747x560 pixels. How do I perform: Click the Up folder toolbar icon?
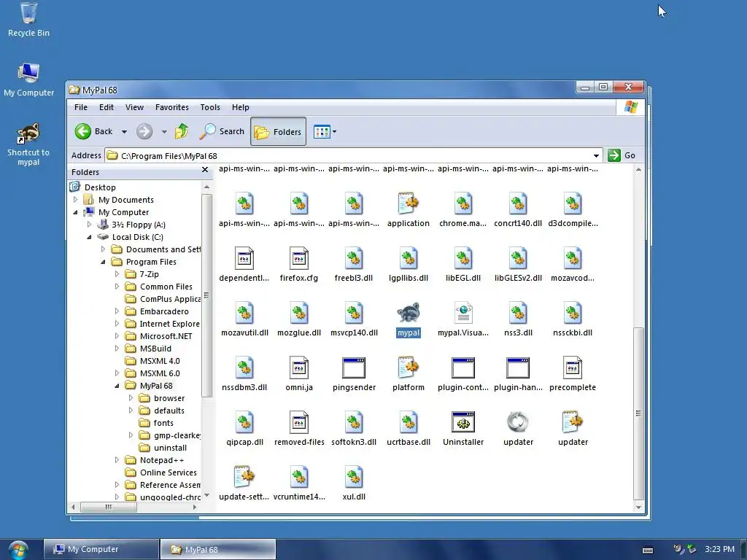click(182, 131)
